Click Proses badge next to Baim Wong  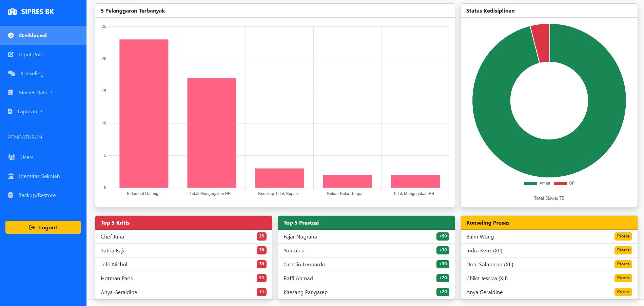pyautogui.click(x=623, y=236)
